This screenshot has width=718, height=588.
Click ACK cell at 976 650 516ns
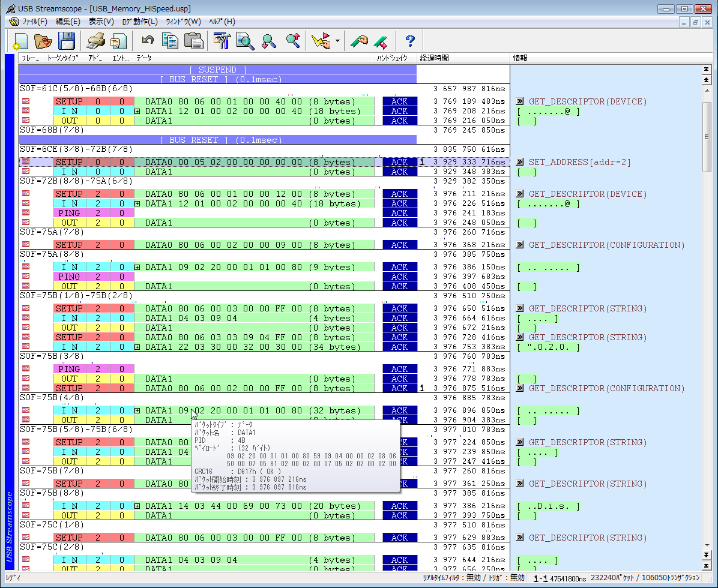click(x=399, y=308)
